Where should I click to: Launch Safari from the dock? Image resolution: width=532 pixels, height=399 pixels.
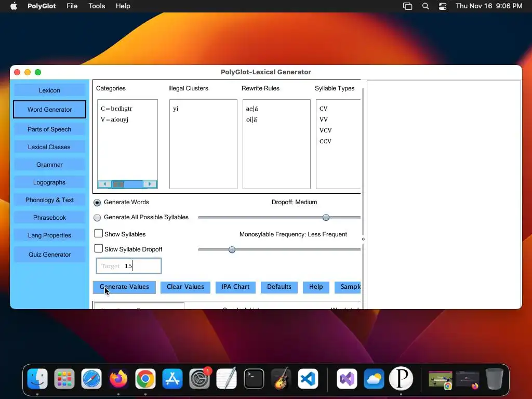pos(91,379)
